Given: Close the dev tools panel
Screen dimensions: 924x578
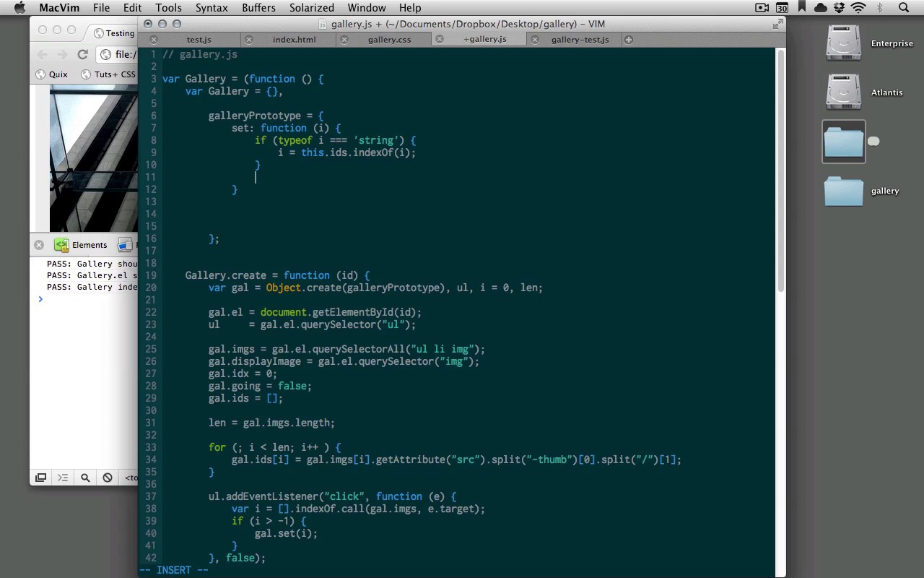Looking at the screenshot, I should tap(39, 245).
